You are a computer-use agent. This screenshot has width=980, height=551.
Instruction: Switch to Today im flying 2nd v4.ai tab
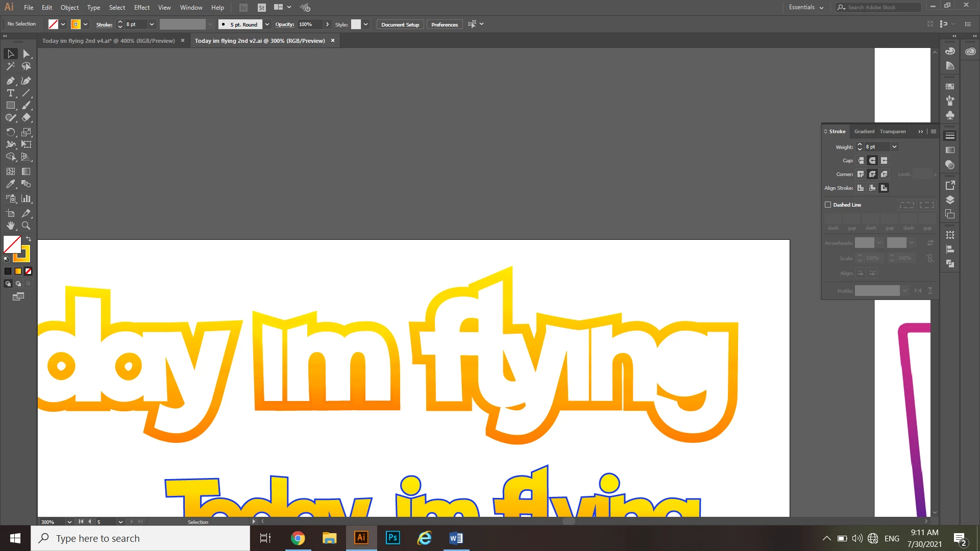[108, 41]
